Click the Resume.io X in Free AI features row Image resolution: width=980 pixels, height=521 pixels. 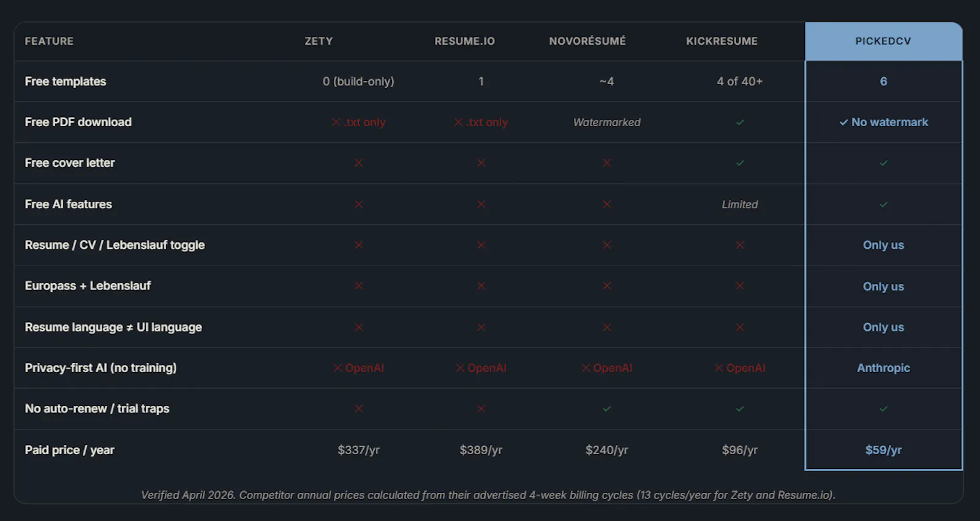(x=481, y=204)
